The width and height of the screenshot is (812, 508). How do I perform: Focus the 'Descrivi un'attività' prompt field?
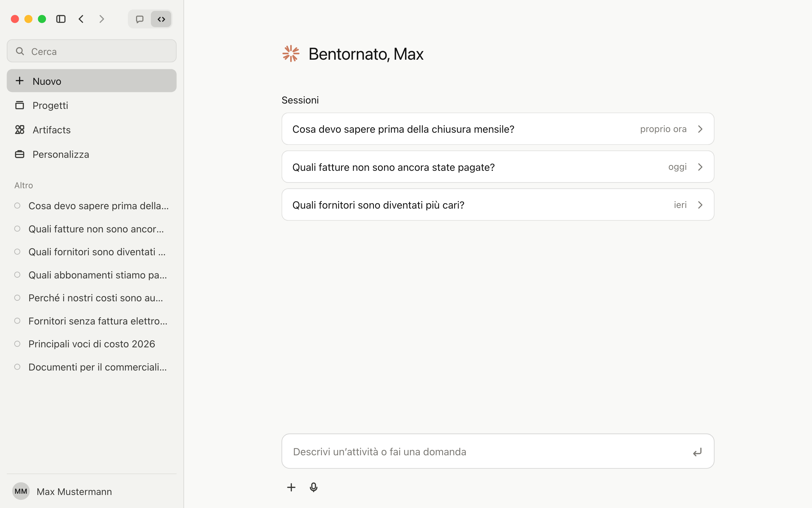[x=498, y=451]
